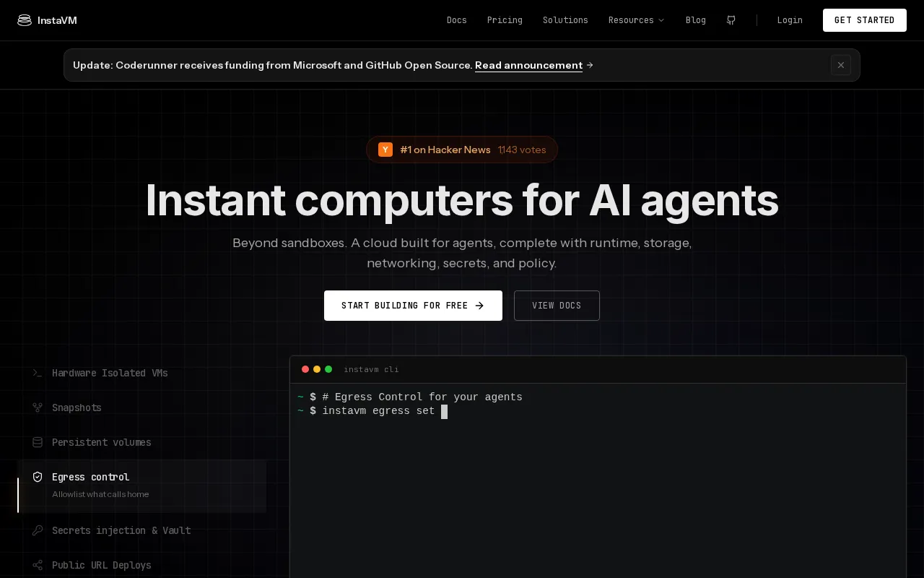The height and width of the screenshot is (578, 924).
Task: Click the Hacker News Y logo
Action: (x=385, y=150)
